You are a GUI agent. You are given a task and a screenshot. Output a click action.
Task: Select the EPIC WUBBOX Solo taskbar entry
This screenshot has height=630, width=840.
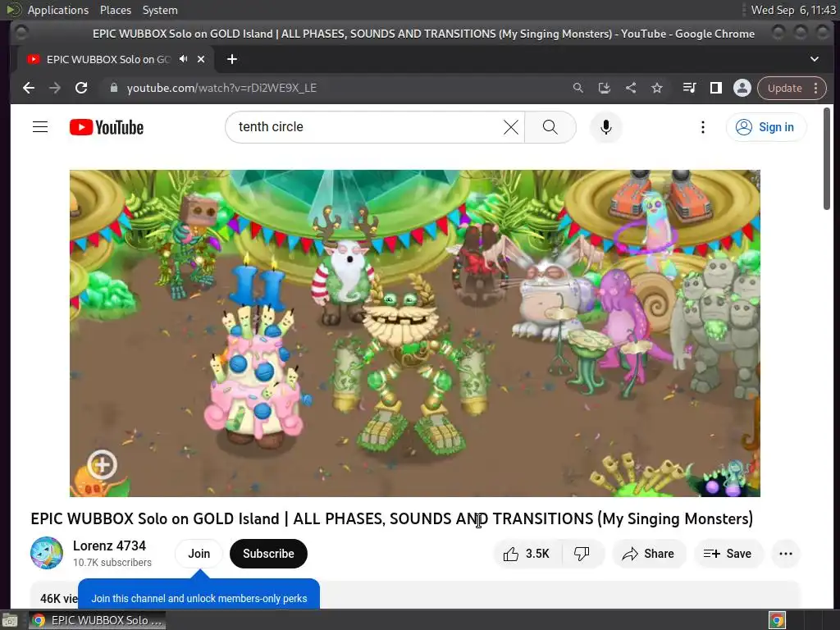click(97, 620)
